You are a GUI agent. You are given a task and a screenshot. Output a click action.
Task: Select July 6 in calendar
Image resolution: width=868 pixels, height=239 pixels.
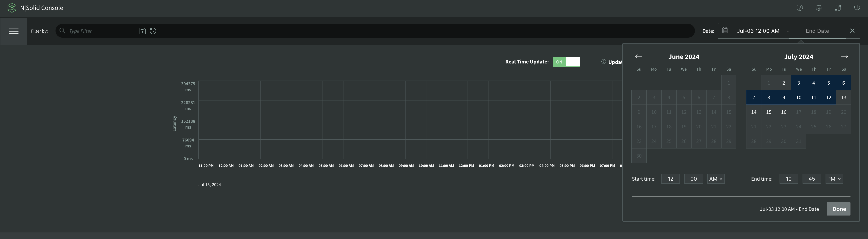(844, 83)
